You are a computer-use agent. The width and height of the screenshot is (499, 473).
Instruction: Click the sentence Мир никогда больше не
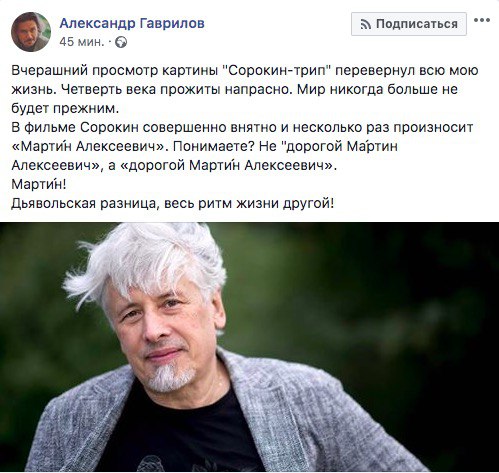click(377, 90)
